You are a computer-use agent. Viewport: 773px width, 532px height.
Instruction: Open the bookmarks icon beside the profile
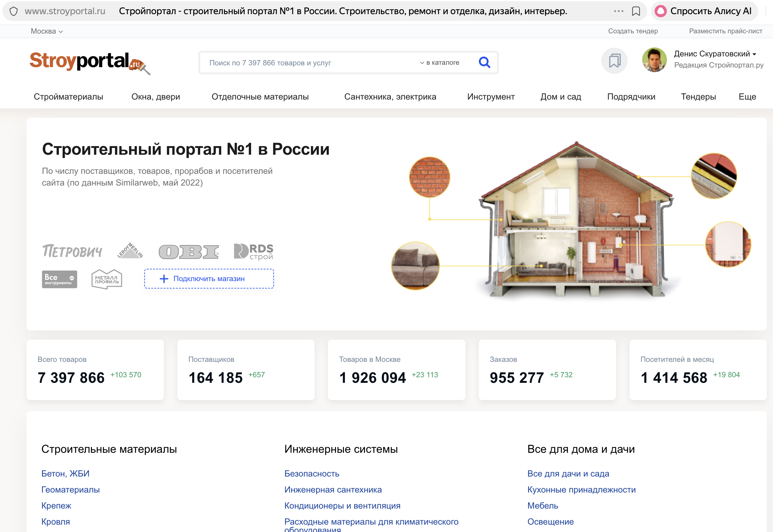[x=614, y=61]
